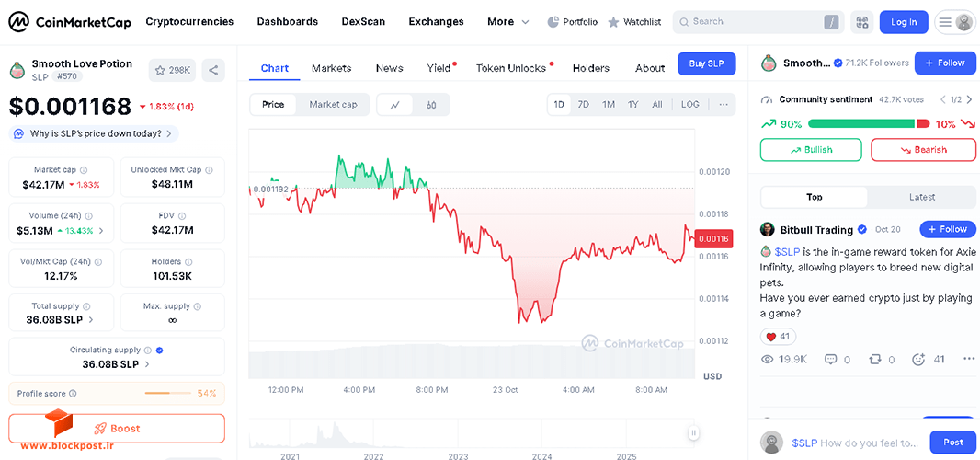Add SLP to watchlist star 298K
This screenshot has height=460, width=980.
[172, 70]
